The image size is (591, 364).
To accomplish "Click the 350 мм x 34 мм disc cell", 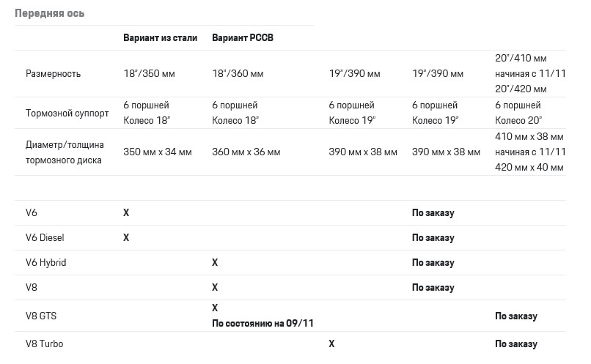I will click(x=158, y=152).
